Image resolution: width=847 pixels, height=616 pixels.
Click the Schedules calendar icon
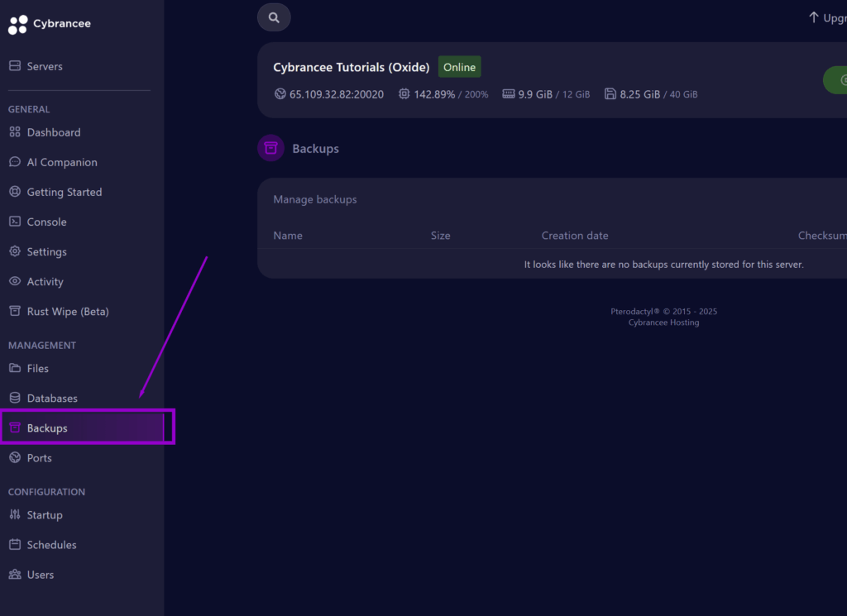[x=15, y=544]
